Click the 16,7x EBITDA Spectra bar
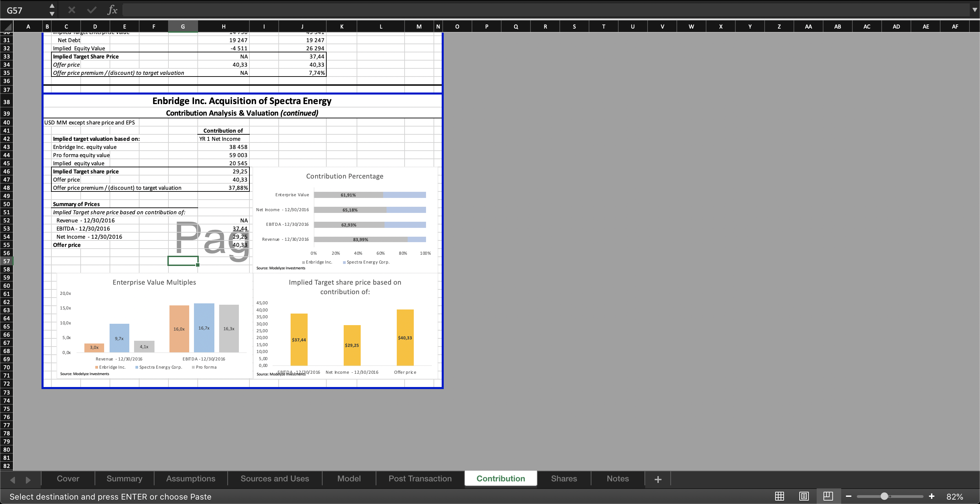 (x=204, y=327)
